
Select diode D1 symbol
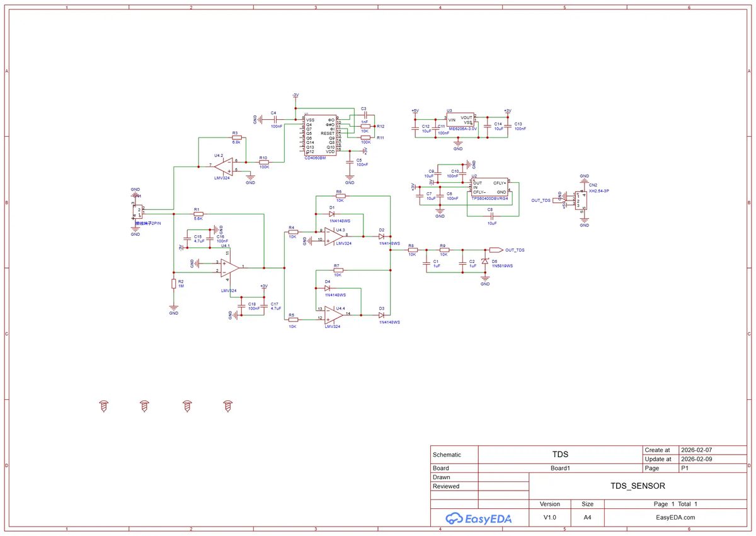(331, 214)
